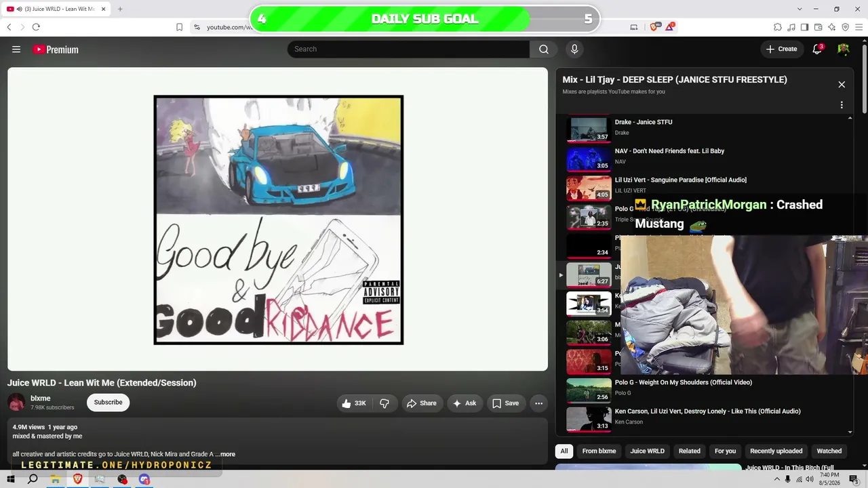868x488 pixels.
Task: Open the account avatar menu
Action: click(x=844, y=49)
